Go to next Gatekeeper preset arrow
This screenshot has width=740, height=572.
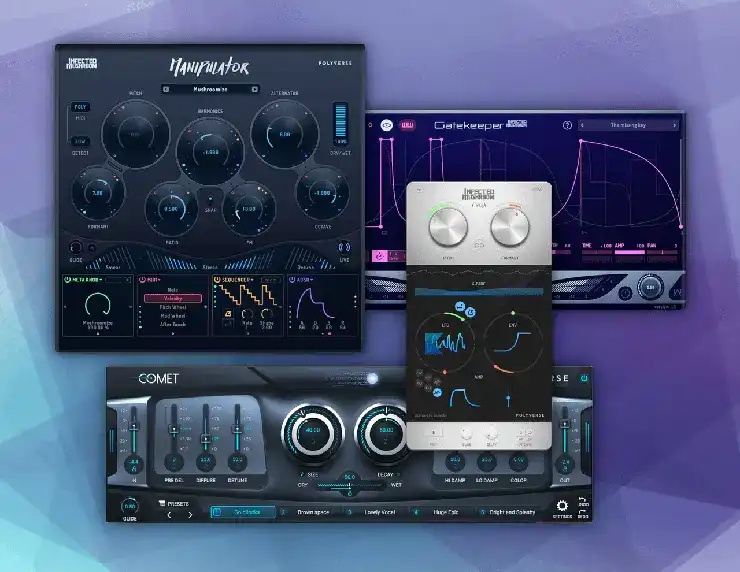click(674, 125)
